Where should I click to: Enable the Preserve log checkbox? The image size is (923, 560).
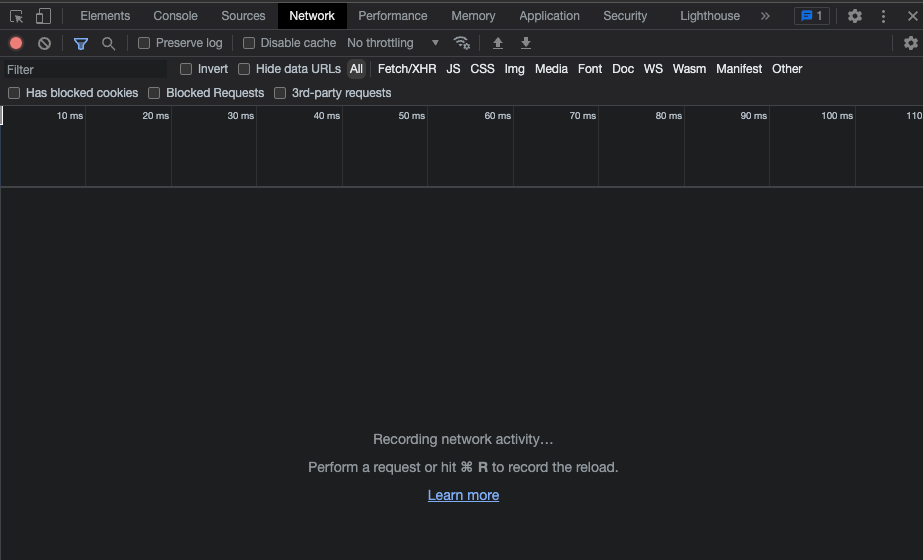(x=144, y=43)
